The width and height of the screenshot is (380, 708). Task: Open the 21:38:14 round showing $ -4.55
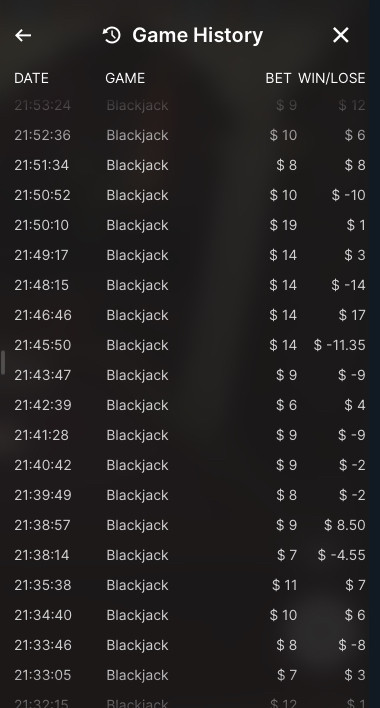[190, 555]
